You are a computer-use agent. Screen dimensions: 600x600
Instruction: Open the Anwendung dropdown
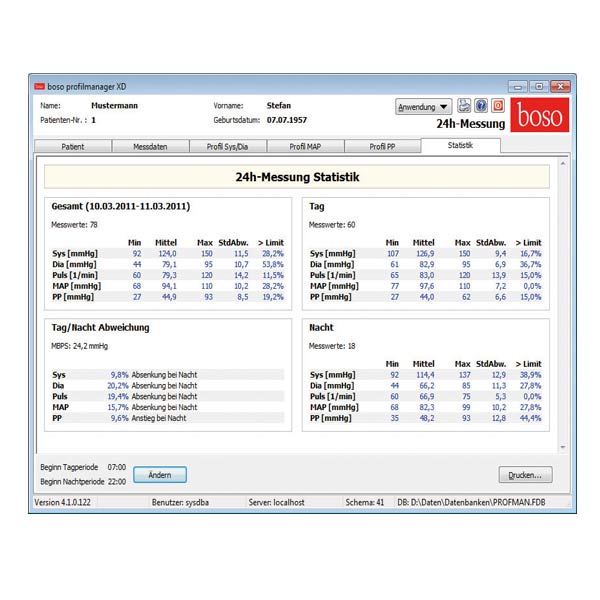423,107
